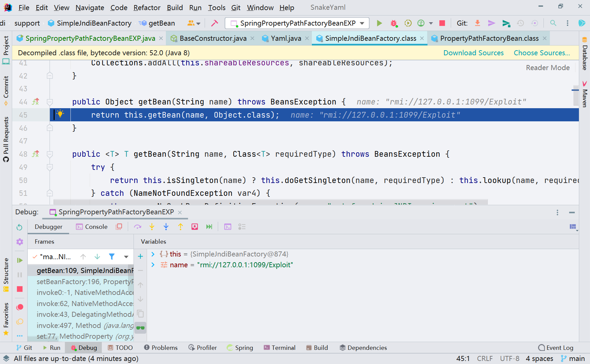590x364 pixels.
Task: Switch to PropertyPathFactoryBean.class tab
Action: pos(489,38)
